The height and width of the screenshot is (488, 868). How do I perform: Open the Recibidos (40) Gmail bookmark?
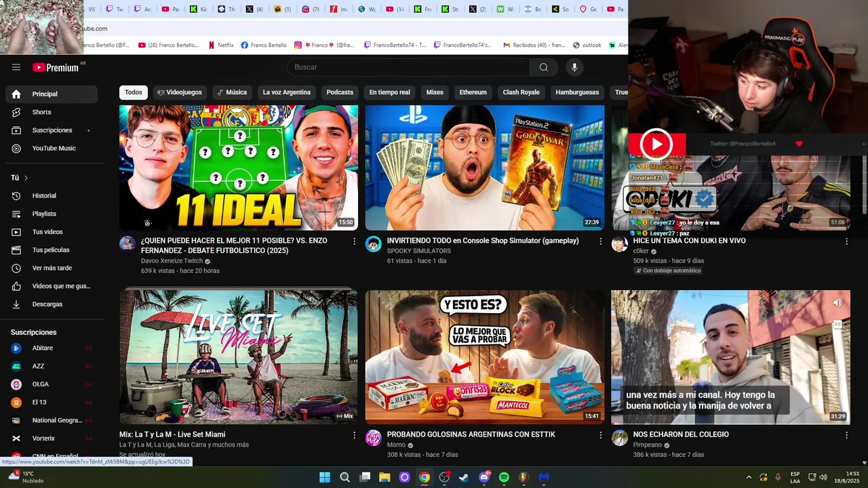click(x=533, y=45)
